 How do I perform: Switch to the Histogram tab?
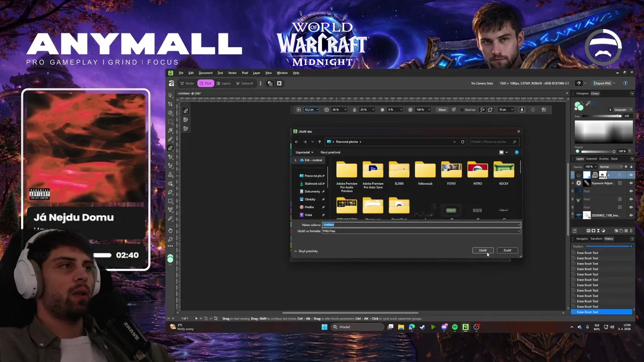[x=582, y=94]
